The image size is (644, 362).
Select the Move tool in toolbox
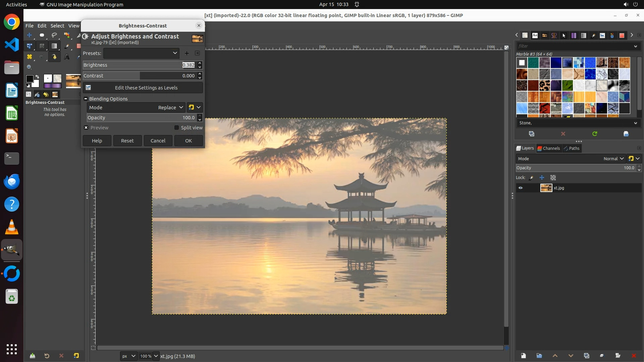(30, 35)
